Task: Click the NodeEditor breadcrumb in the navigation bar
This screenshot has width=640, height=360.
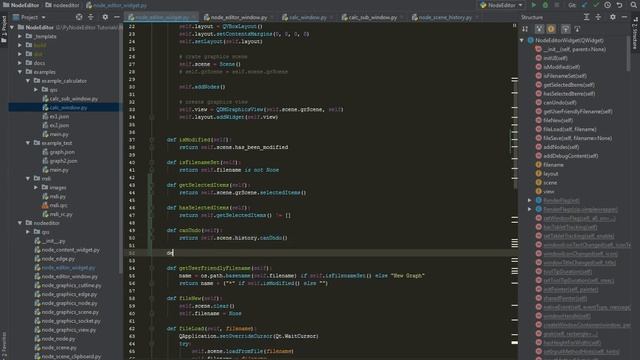Action: point(20,5)
